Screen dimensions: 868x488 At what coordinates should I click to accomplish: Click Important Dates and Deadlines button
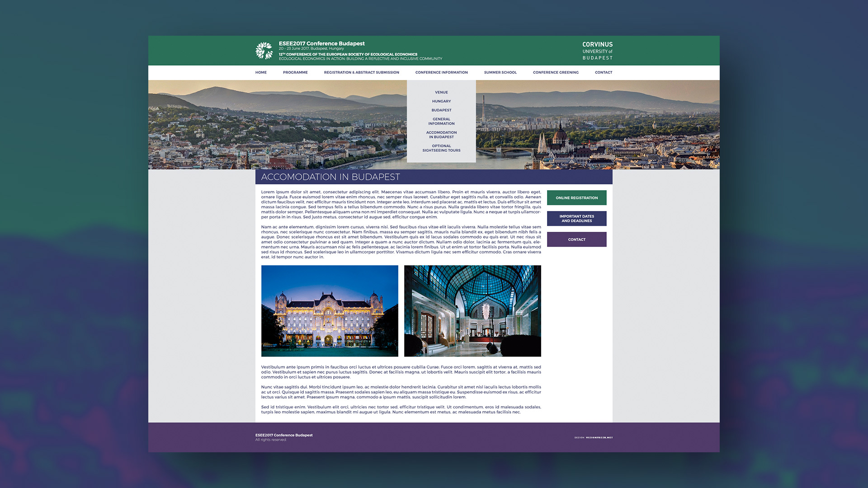tap(576, 219)
